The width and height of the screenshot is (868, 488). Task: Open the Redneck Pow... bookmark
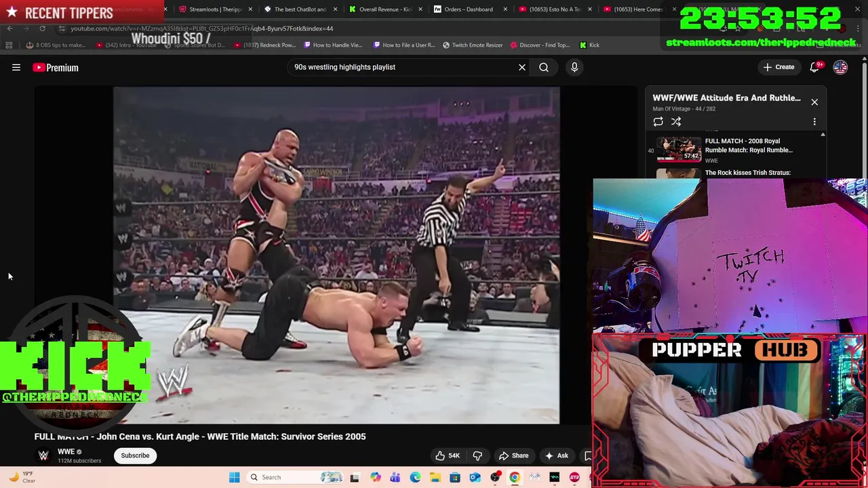pyautogui.click(x=266, y=45)
